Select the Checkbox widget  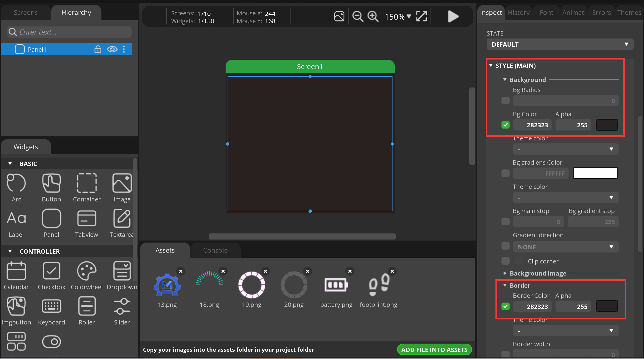pyautogui.click(x=51, y=275)
